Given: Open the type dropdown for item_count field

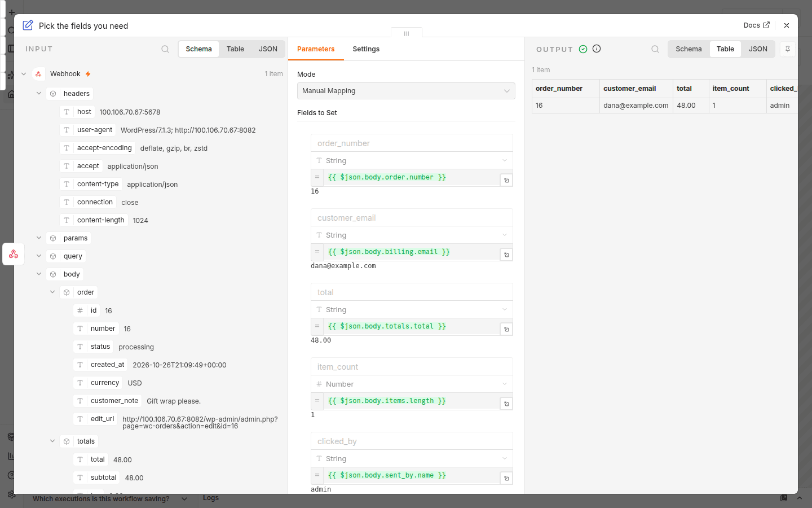Looking at the screenshot, I should (412, 384).
